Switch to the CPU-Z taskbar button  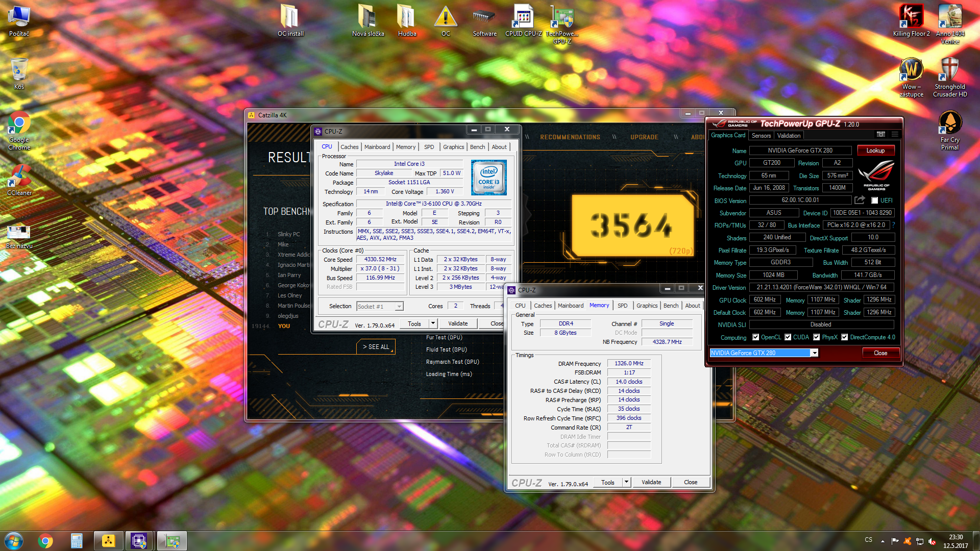[139, 541]
